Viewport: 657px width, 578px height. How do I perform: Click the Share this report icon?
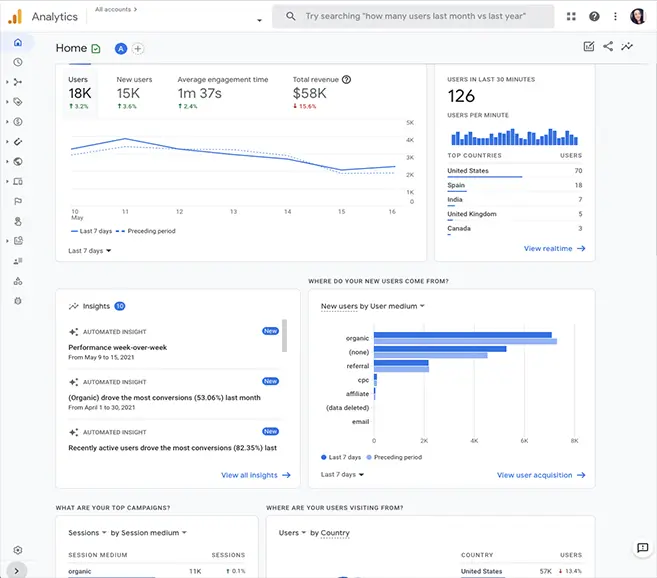coord(608,46)
